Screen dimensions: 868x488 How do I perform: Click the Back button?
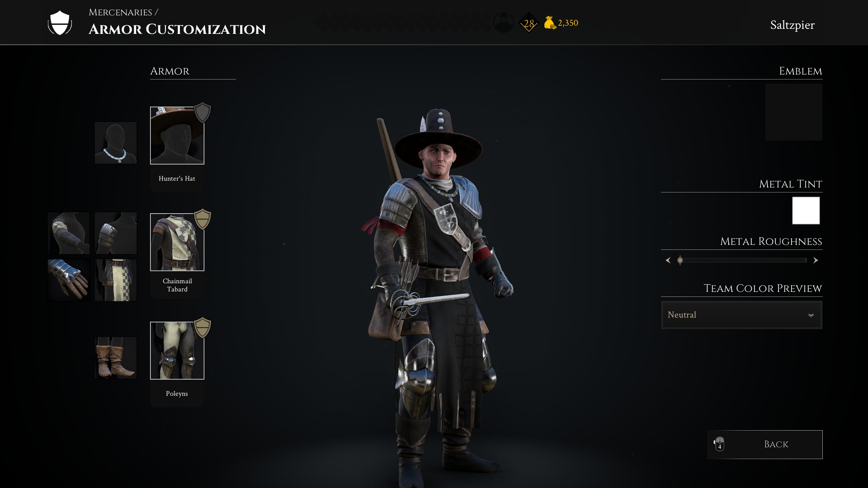click(764, 445)
